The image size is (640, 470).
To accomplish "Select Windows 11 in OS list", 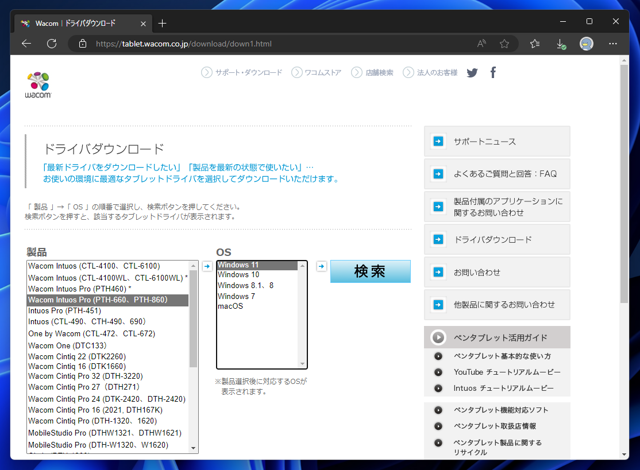I will (x=257, y=265).
